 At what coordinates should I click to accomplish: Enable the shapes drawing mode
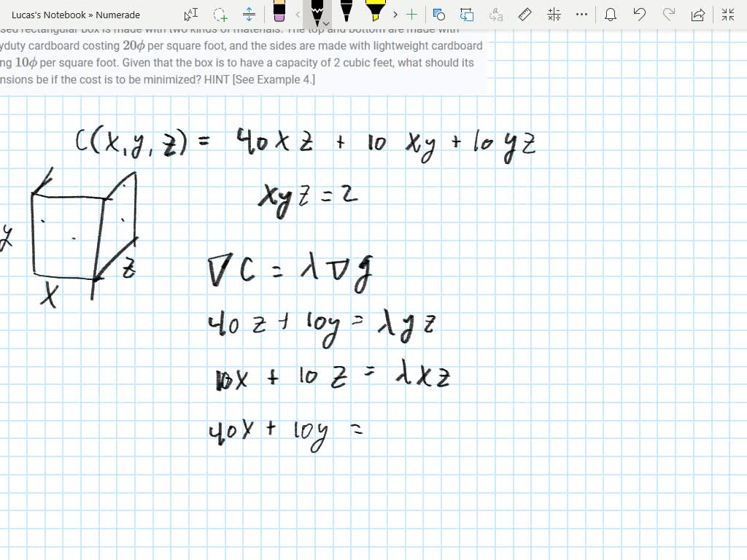pyautogui.click(x=437, y=14)
